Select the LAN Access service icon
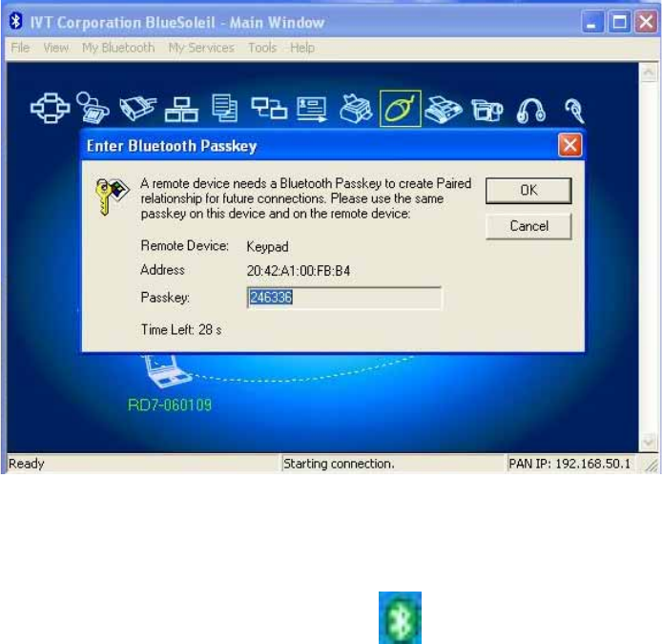662x644 pixels. point(181,110)
